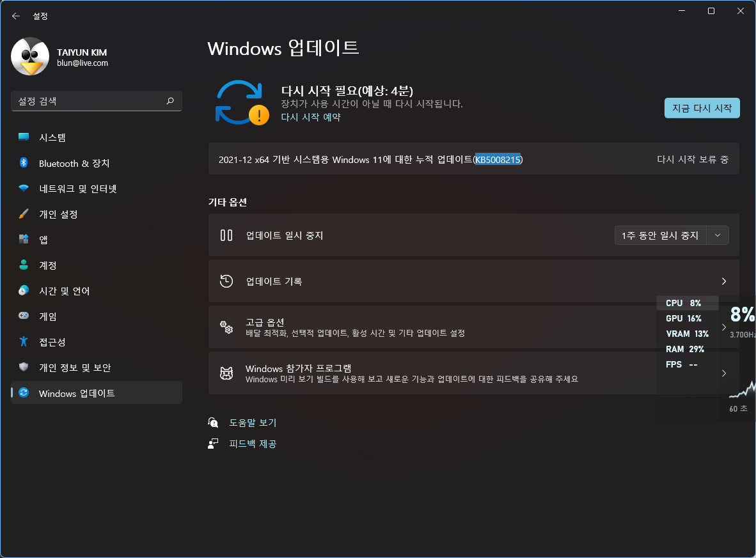Click the cat Insider icon for 참가자 프로그램
The height and width of the screenshot is (558, 756).
pyautogui.click(x=226, y=373)
